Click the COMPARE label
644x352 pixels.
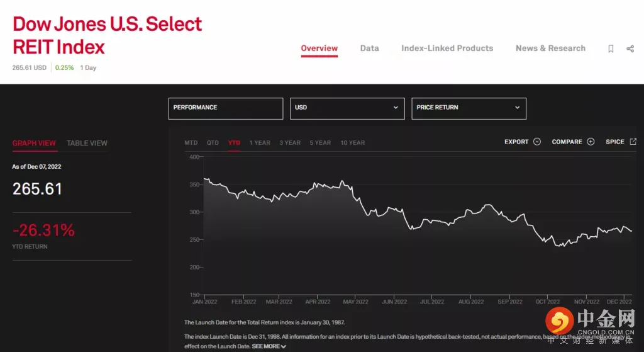tap(567, 142)
